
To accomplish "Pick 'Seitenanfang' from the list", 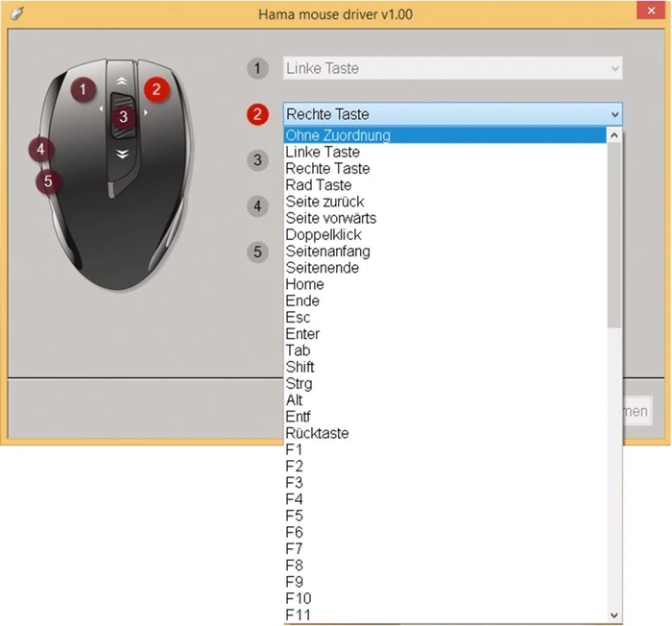I will click(x=444, y=251).
